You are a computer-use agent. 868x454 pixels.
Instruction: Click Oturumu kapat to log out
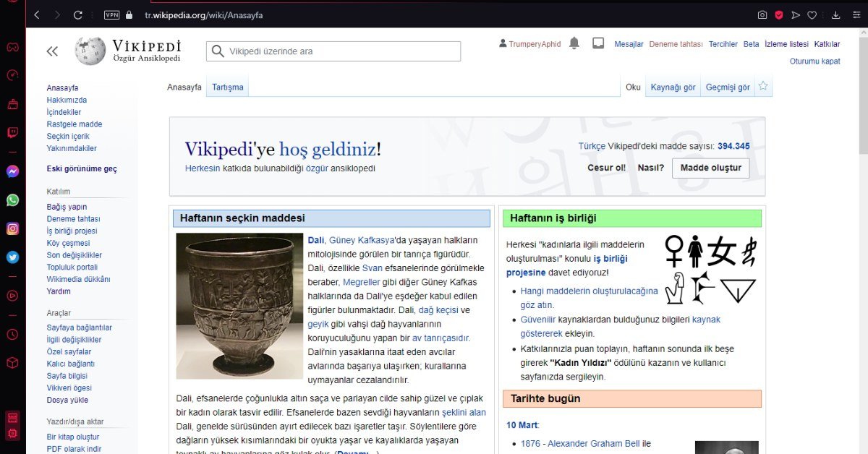tap(815, 61)
